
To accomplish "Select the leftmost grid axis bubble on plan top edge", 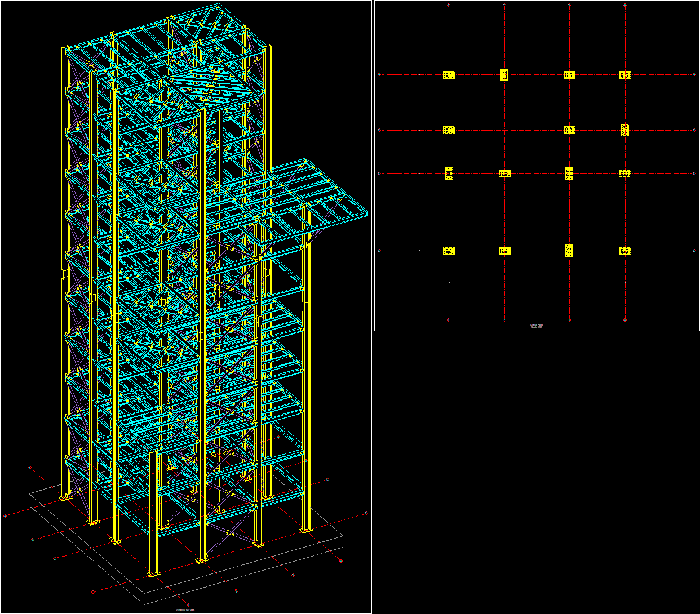I will (x=448, y=6).
